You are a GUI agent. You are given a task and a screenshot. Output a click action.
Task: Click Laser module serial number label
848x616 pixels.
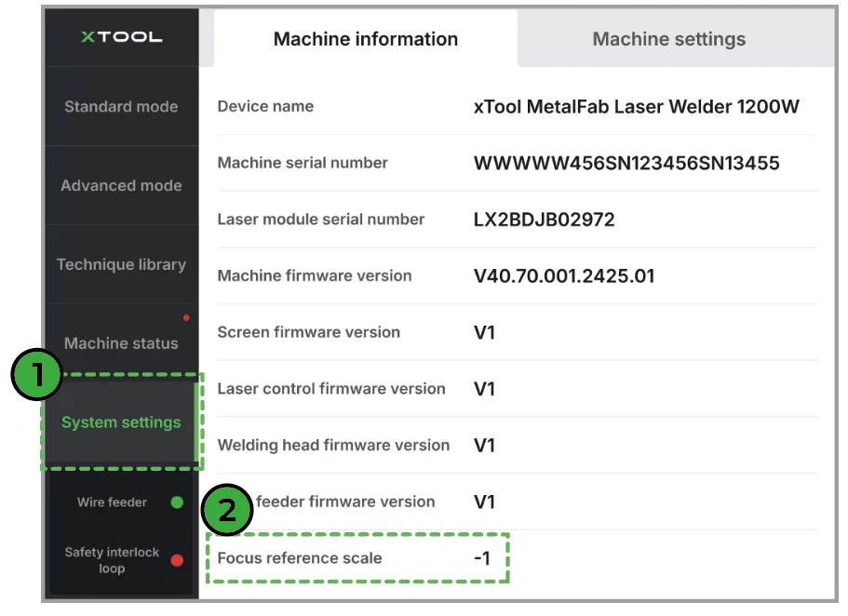click(x=321, y=220)
